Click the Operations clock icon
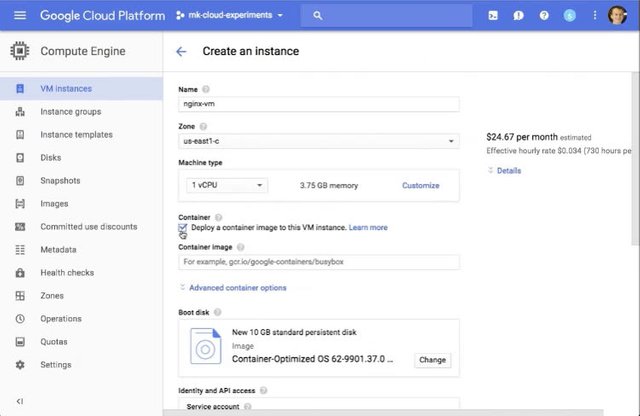 point(20,318)
